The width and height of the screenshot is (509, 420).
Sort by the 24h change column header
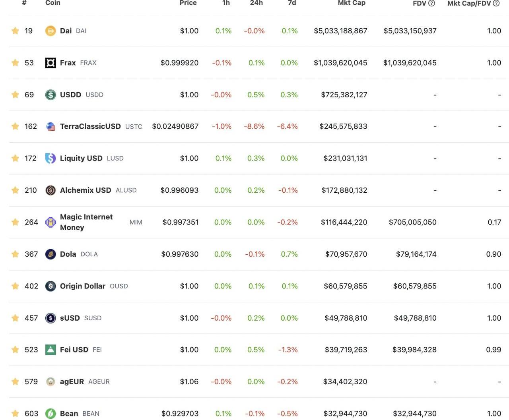[256, 3]
